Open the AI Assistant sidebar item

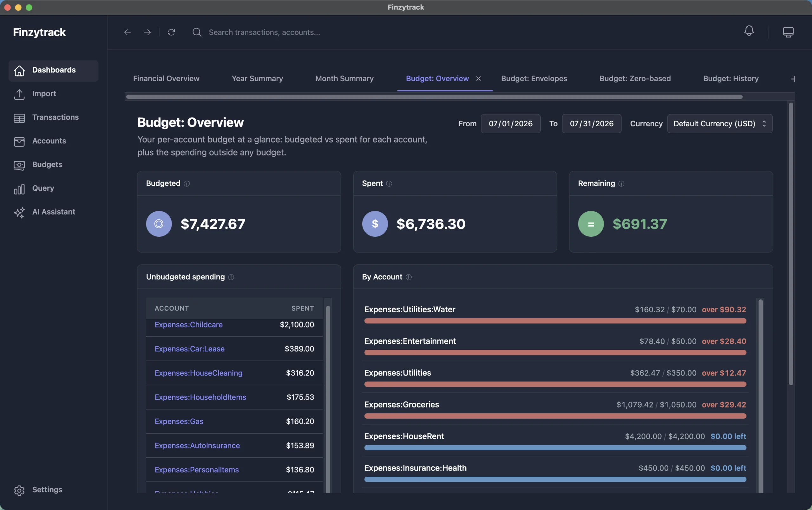pyautogui.click(x=53, y=212)
